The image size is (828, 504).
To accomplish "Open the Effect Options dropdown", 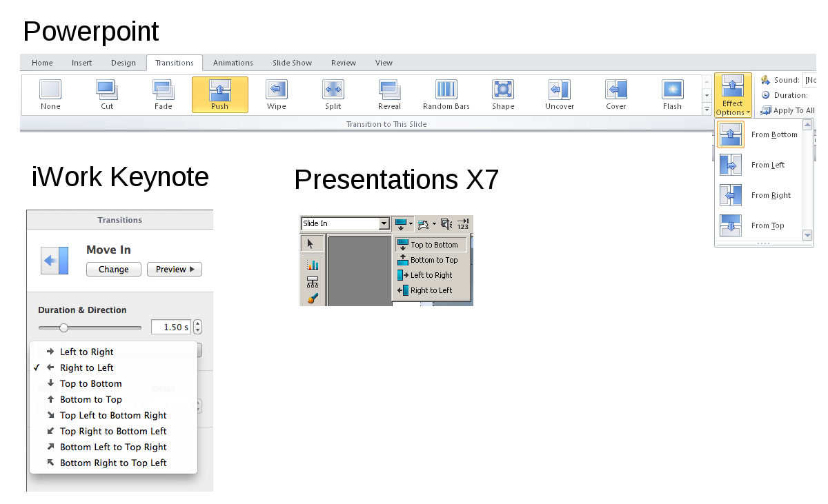I will point(733,95).
